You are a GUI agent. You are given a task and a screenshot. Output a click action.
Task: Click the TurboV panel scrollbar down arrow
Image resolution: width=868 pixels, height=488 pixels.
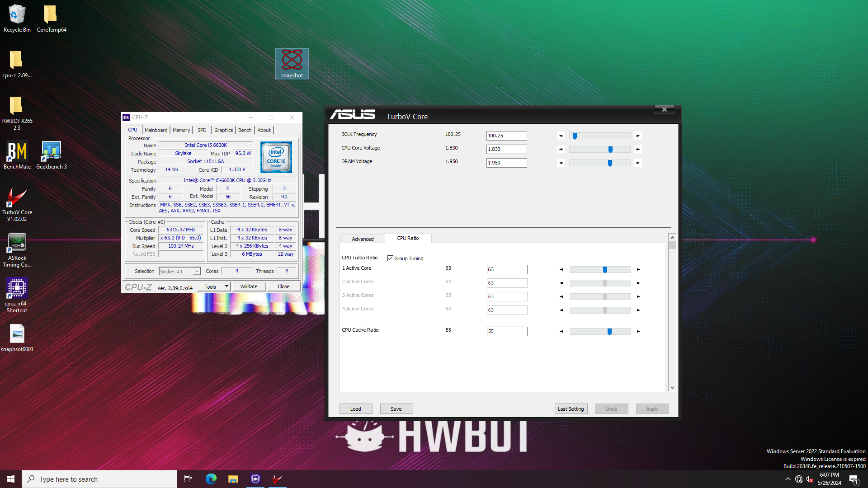click(672, 387)
